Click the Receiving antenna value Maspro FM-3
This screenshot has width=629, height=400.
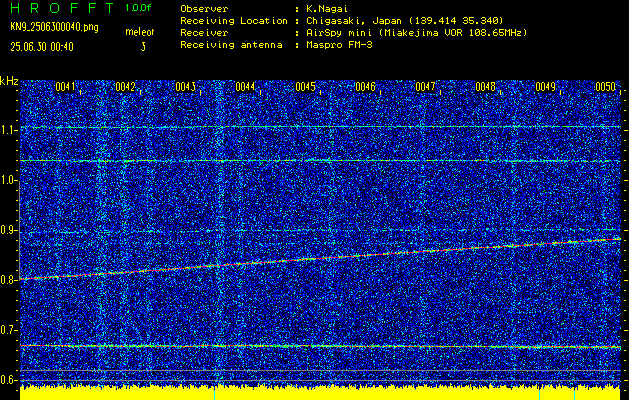(340, 45)
